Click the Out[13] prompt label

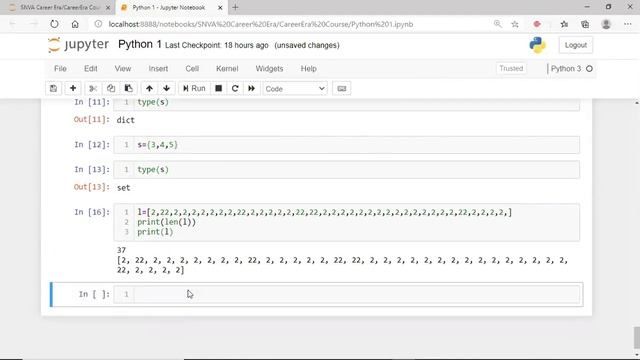(x=92, y=187)
